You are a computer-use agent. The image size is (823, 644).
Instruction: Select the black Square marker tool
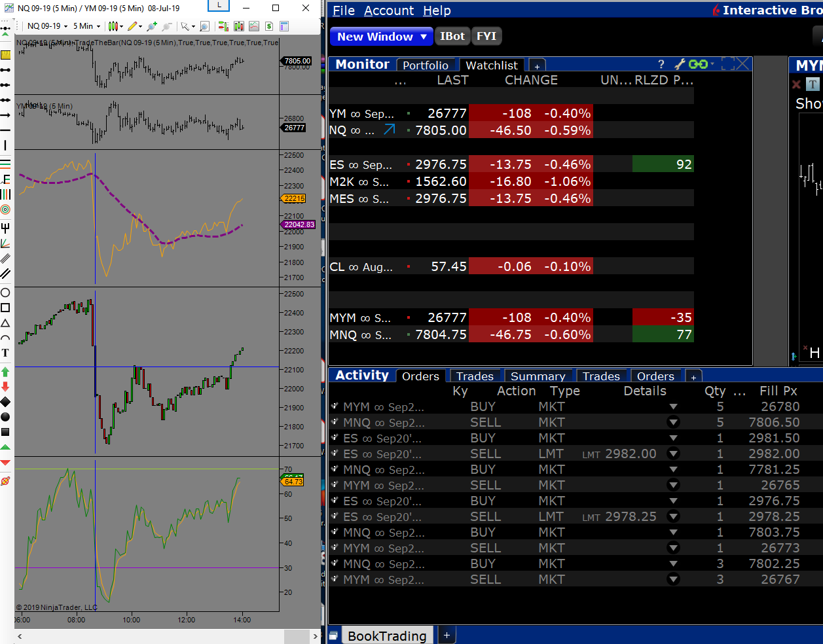click(5, 432)
